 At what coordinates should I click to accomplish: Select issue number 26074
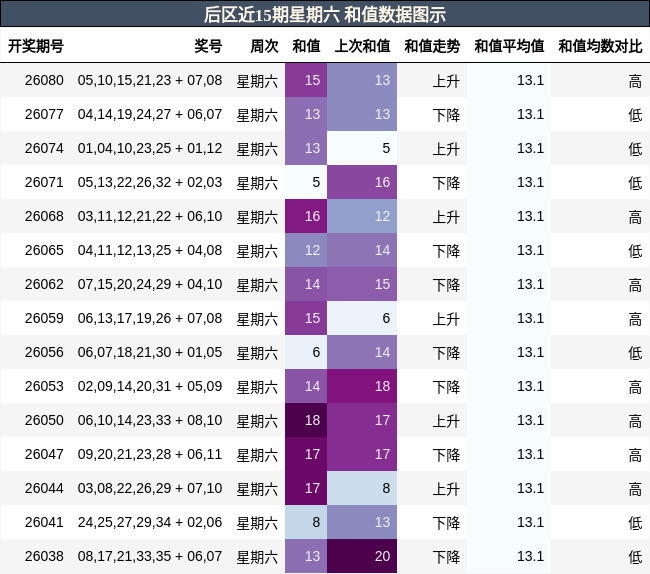[44, 148]
